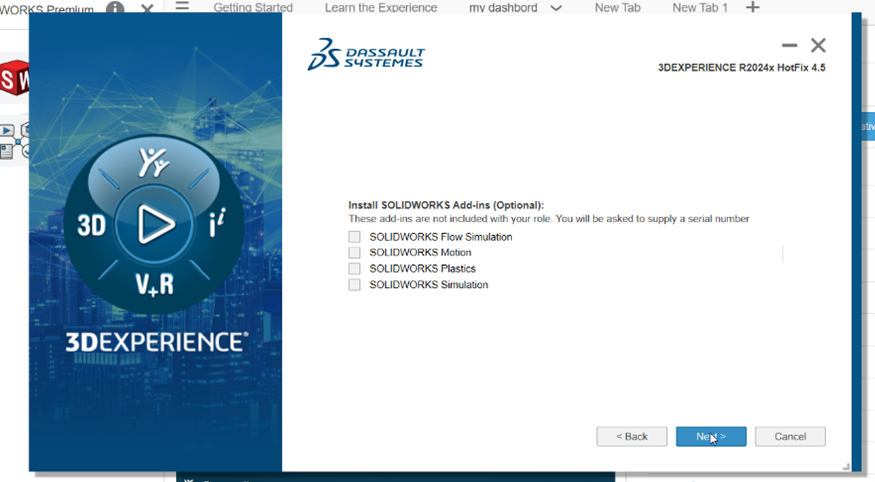Go Back to the previous installer step
Image resolution: width=875 pixels, height=482 pixels.
(631, 437)
